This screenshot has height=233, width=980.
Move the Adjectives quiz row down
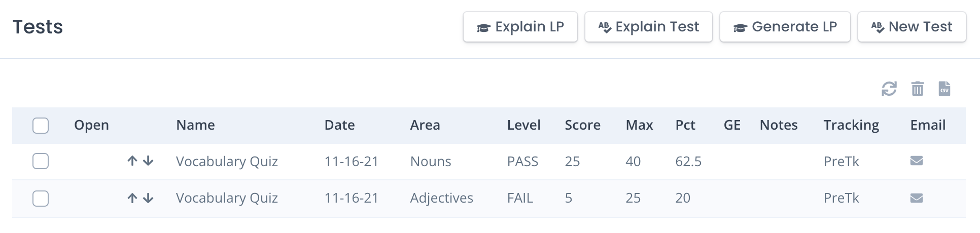[148, 198]
